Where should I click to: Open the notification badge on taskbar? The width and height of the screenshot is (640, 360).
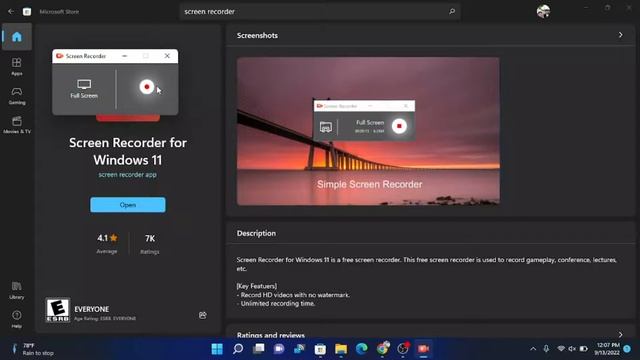(x=627, y=349)
